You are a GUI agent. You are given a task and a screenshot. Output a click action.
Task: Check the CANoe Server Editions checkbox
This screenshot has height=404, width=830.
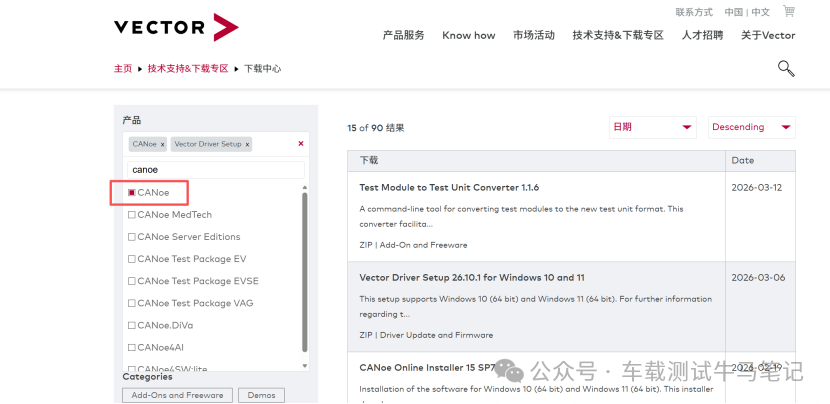click(131, 237)
